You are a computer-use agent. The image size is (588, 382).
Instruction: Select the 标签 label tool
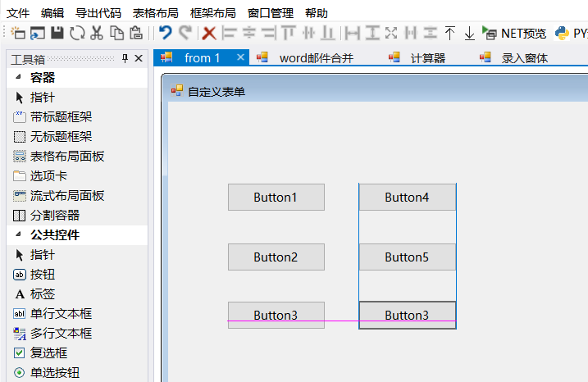pos(77,294)
